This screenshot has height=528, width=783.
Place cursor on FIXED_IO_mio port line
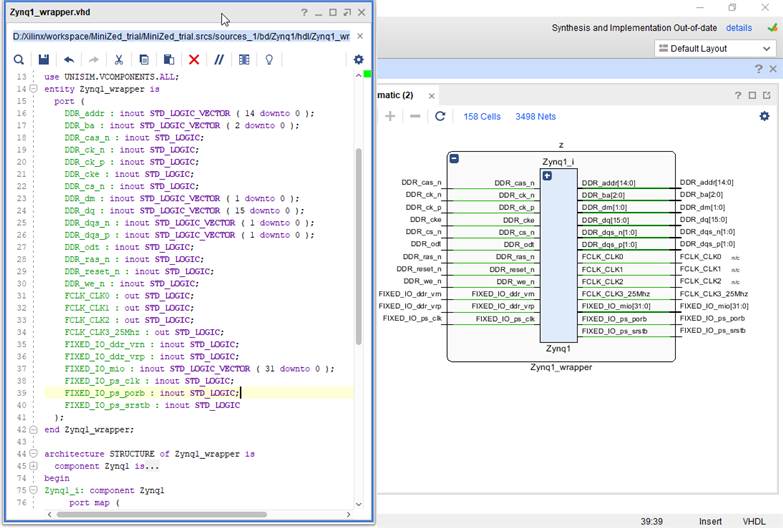click(199, 369)
